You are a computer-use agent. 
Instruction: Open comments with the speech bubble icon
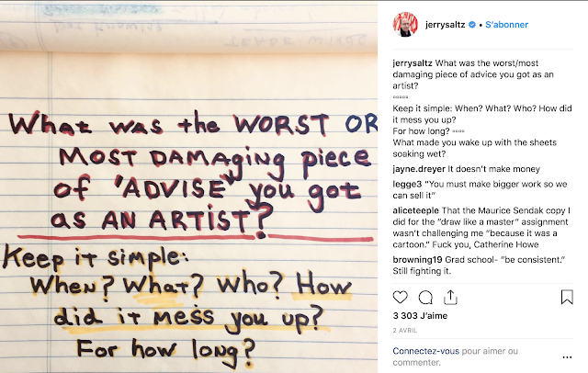point(425,298)
